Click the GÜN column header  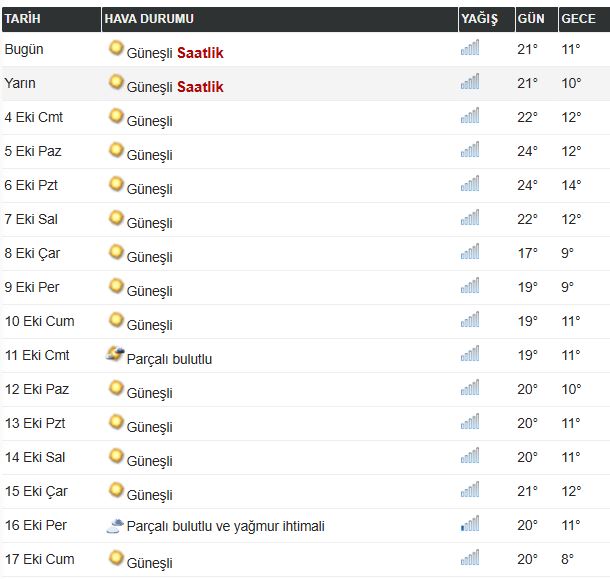tap(530, 19)
